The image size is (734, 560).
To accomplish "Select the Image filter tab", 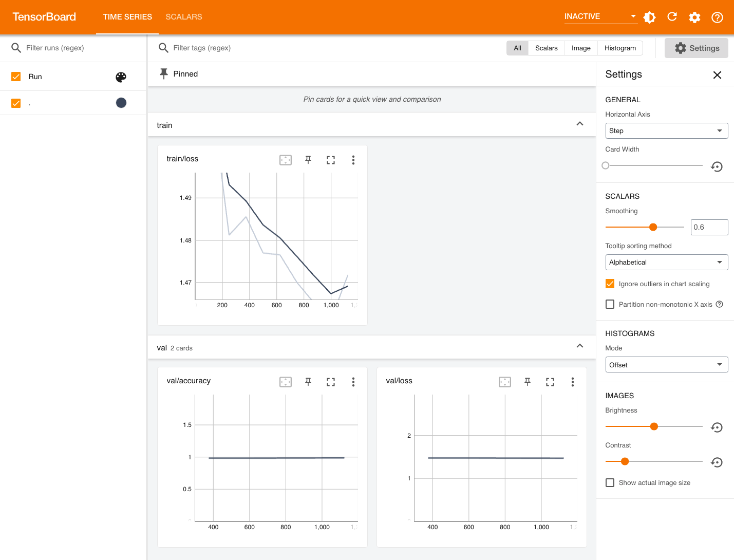I will point(581,48).
